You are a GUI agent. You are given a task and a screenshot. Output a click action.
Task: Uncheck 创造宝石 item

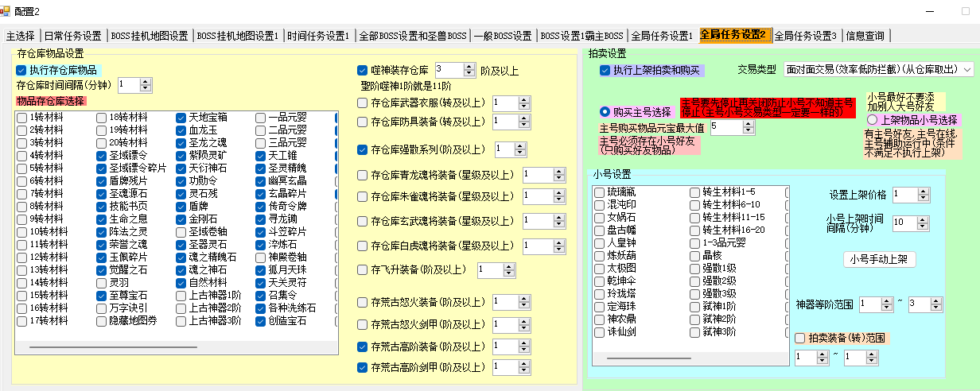[x=262, y=321]
